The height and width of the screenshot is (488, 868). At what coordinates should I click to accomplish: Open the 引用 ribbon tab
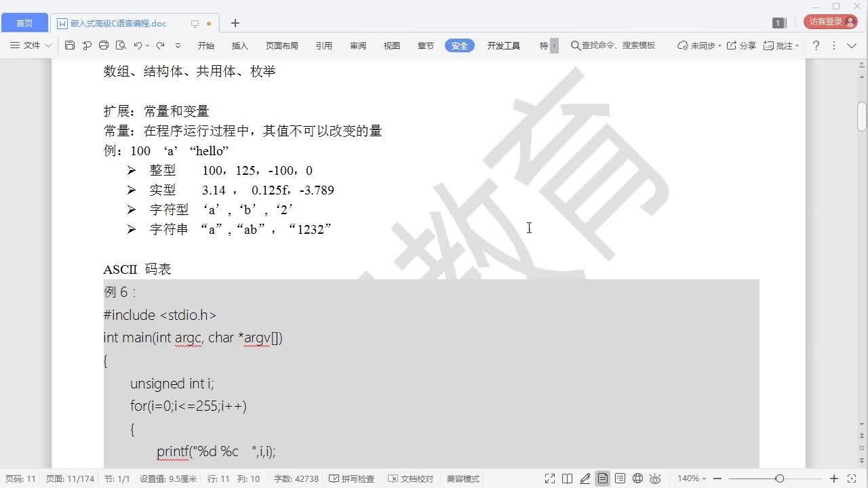[x=324, y=45]
